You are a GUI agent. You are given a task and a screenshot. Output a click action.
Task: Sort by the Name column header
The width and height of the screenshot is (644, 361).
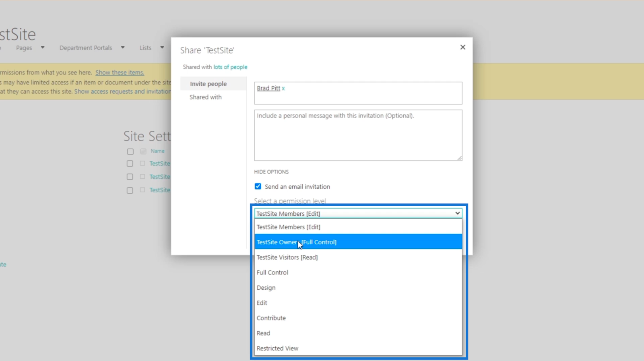pyautogui.click(x=157, y=151)
